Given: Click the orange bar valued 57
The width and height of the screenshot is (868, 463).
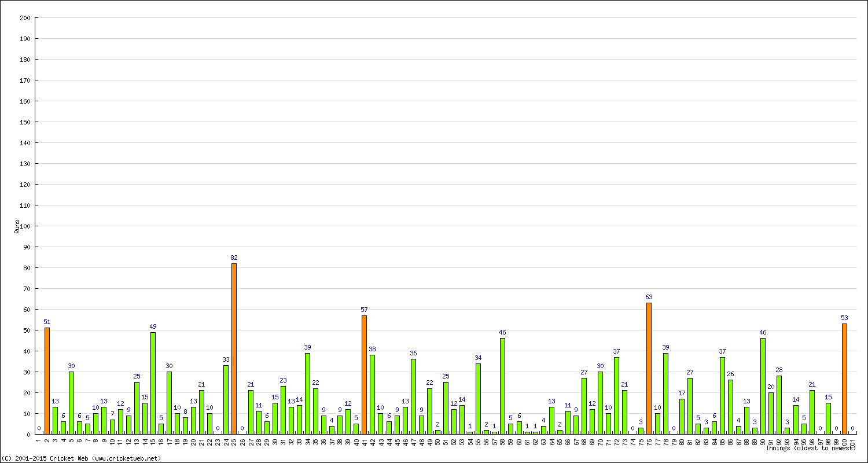Looking at the screenshot, I should pyautogui.click(x=365, y=375).
